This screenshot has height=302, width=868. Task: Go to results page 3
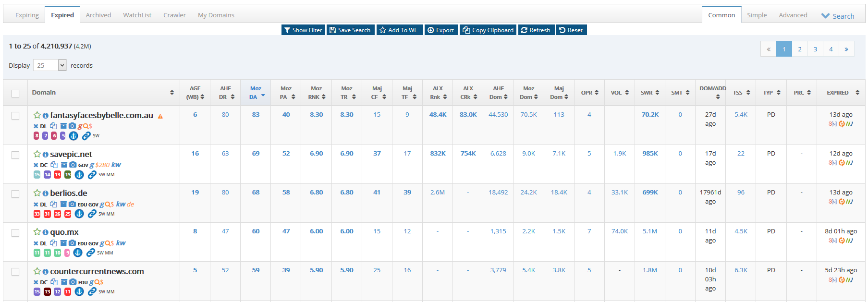(x=815, y=49)
